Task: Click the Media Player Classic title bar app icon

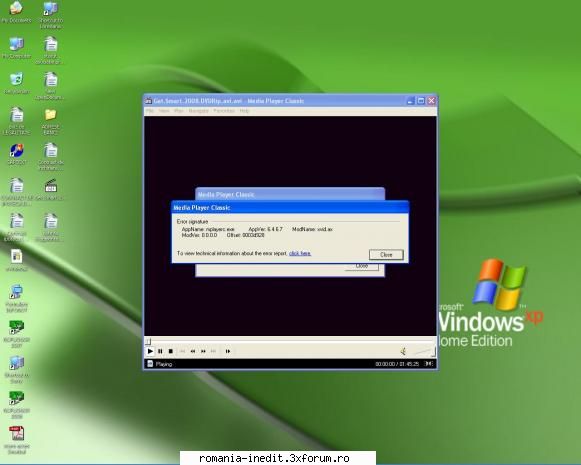Action: click(148, 101)
